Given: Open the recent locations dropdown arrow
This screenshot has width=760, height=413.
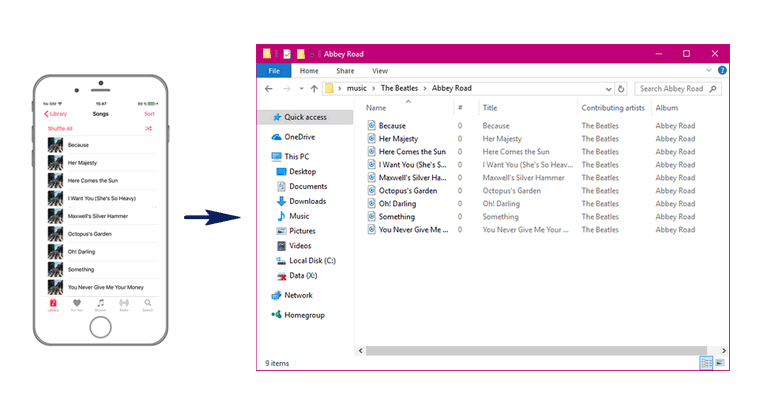Looking at the screenshot, I should [x=301, y=89].
